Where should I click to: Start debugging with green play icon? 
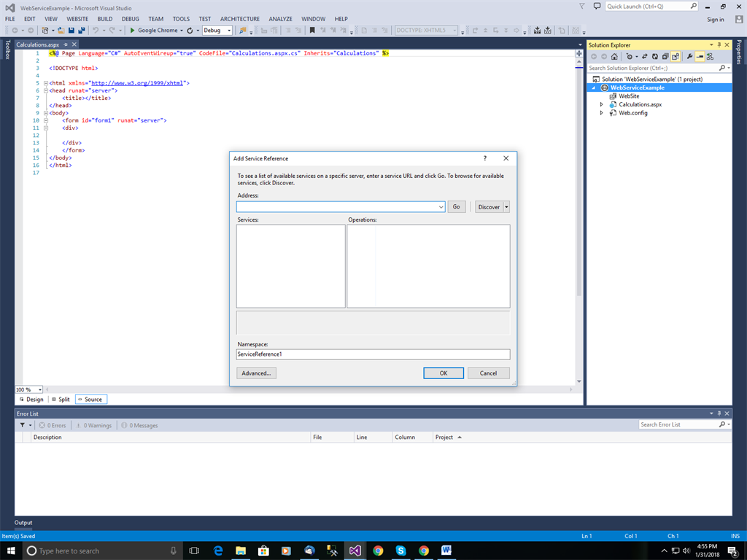(132, 30)
